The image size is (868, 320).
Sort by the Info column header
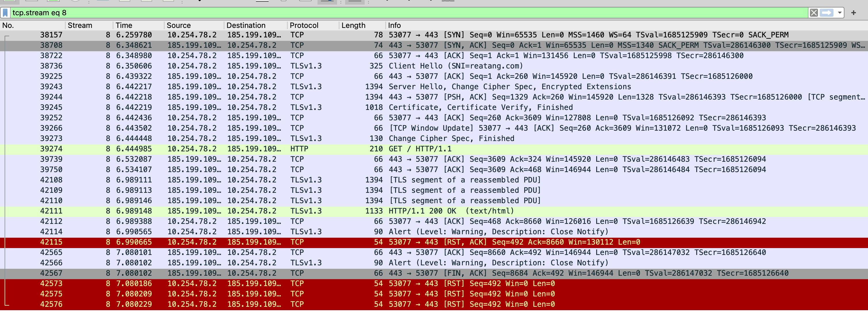[x=627, y=25]
